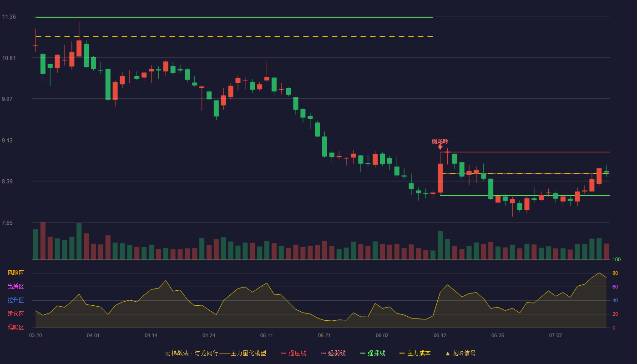This screenshot has height=364, width=637.
Task: Toggle the 龙吟信号 legend entry
Action: pos(460,353)
